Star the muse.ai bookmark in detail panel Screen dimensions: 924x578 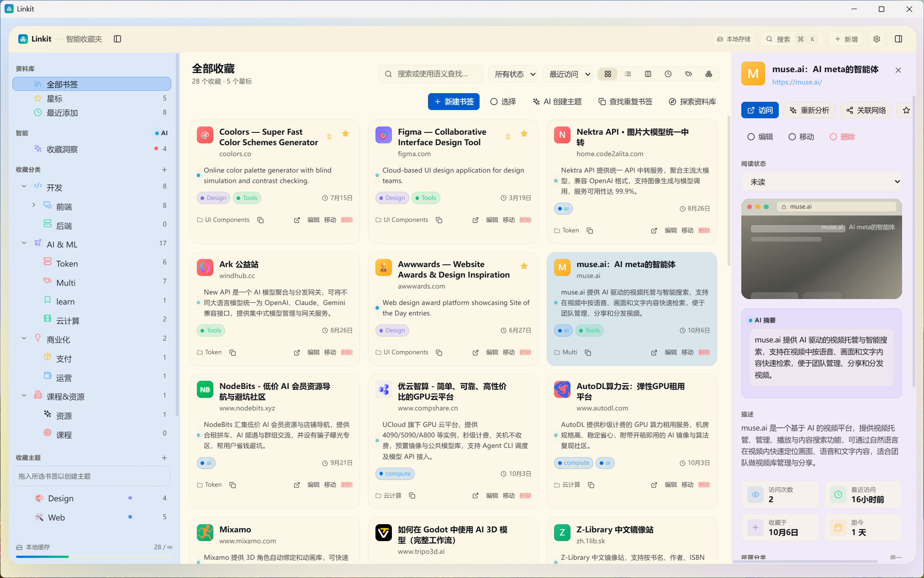click(x=906, y=110)
